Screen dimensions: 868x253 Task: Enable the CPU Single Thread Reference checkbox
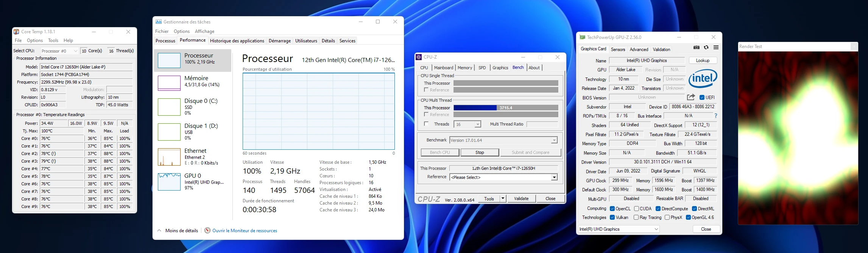(x=426, y=90)
